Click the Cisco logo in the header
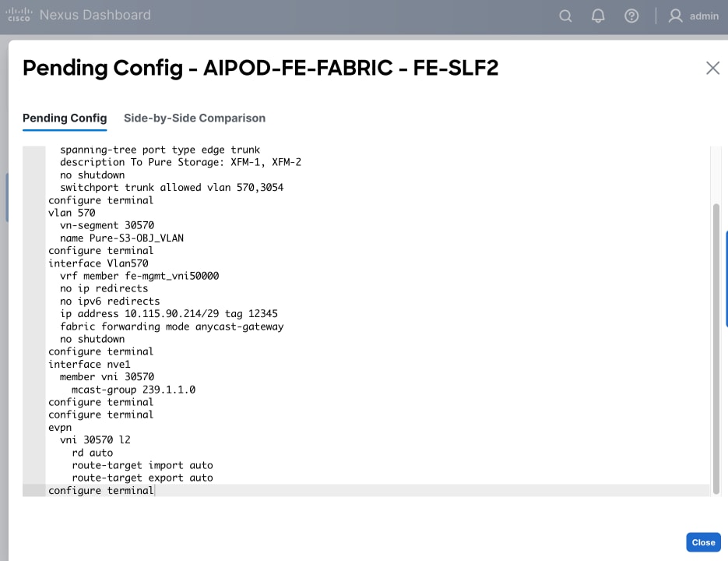Viewport: 728px width, 561px height. [x=19, y=13]
